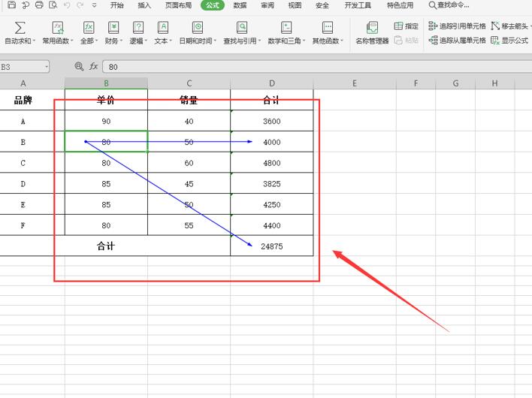Click the 销量 cell showing 55
Screen dimensions: 532x398
(189, 225)
